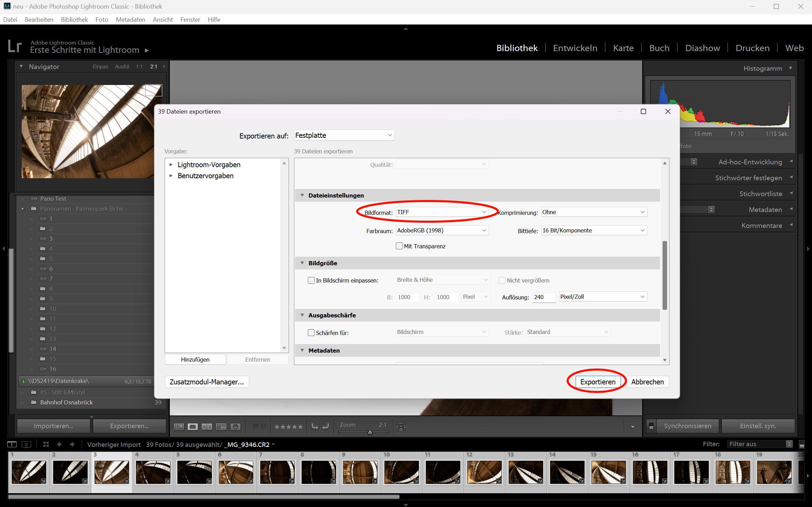Collapse the Dateieinstellungen section
This screenshot has width=812, height=507.
302,195
